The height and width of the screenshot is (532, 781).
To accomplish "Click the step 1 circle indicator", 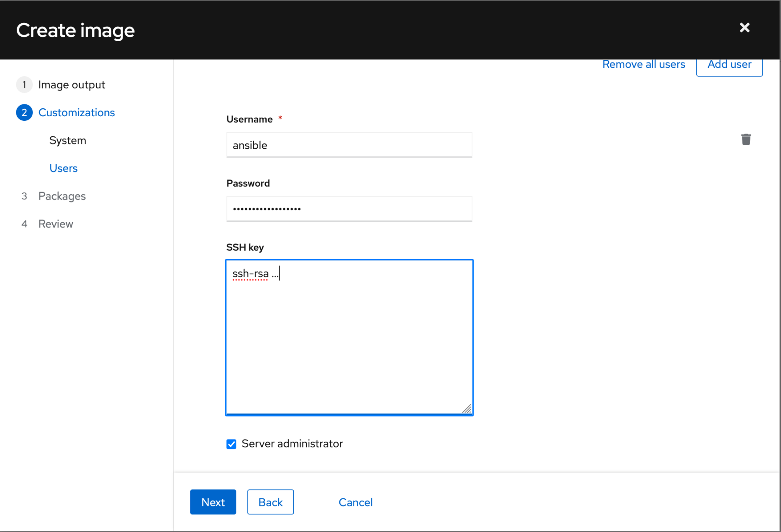I will pyautogui.click(x=24, y=85).
